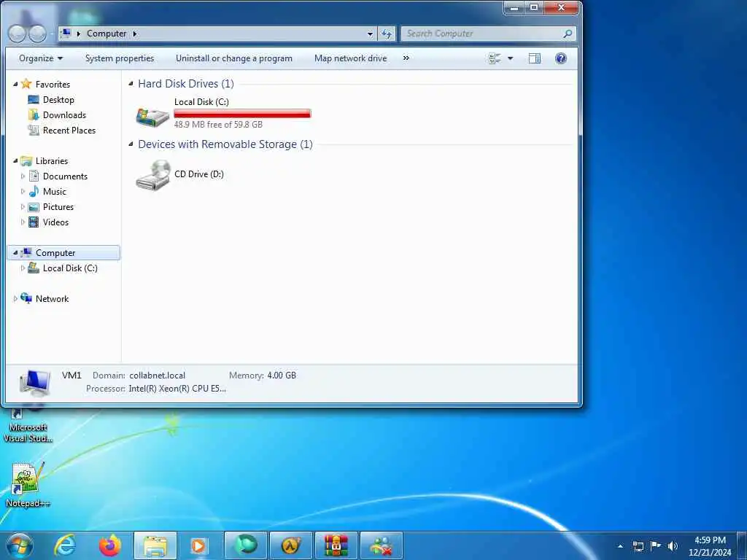Click Uninstall or change a program

234,58
